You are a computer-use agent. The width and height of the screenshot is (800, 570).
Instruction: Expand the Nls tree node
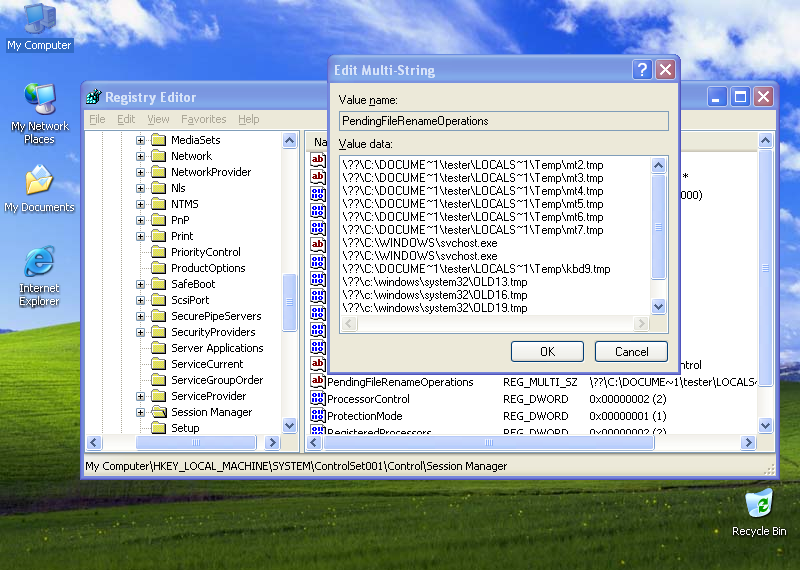pos(140,188)
